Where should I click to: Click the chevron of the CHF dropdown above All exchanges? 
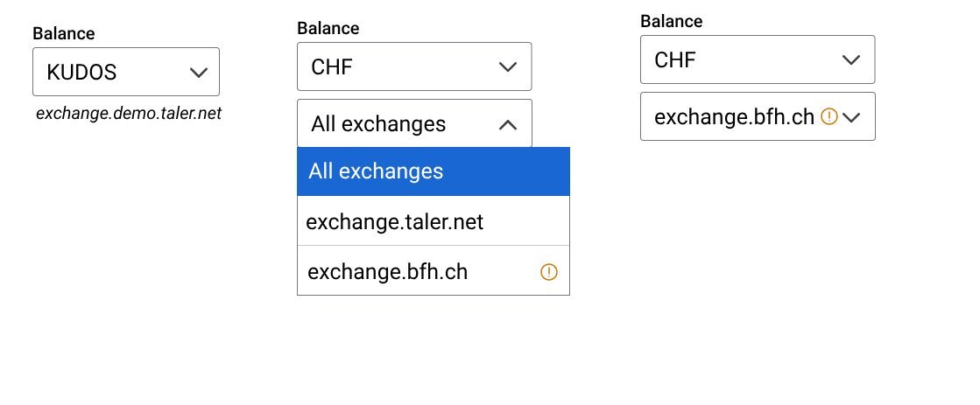tap(507, 66)
